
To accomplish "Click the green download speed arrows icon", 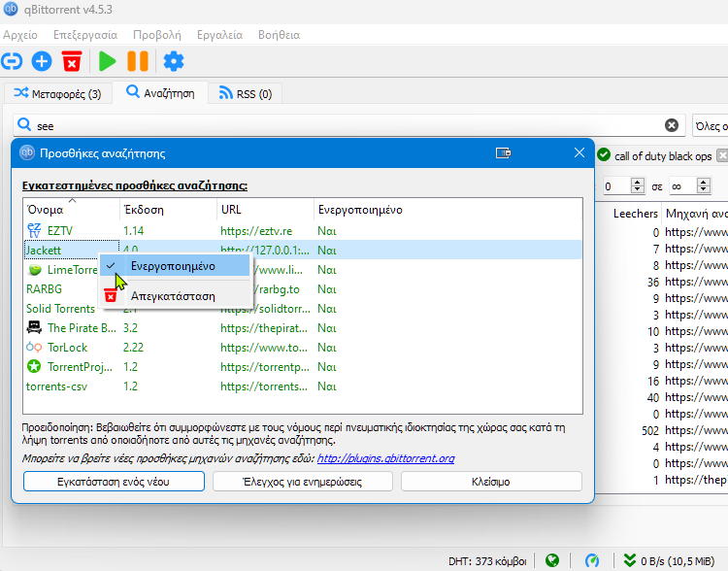I will tap(630, 560).
